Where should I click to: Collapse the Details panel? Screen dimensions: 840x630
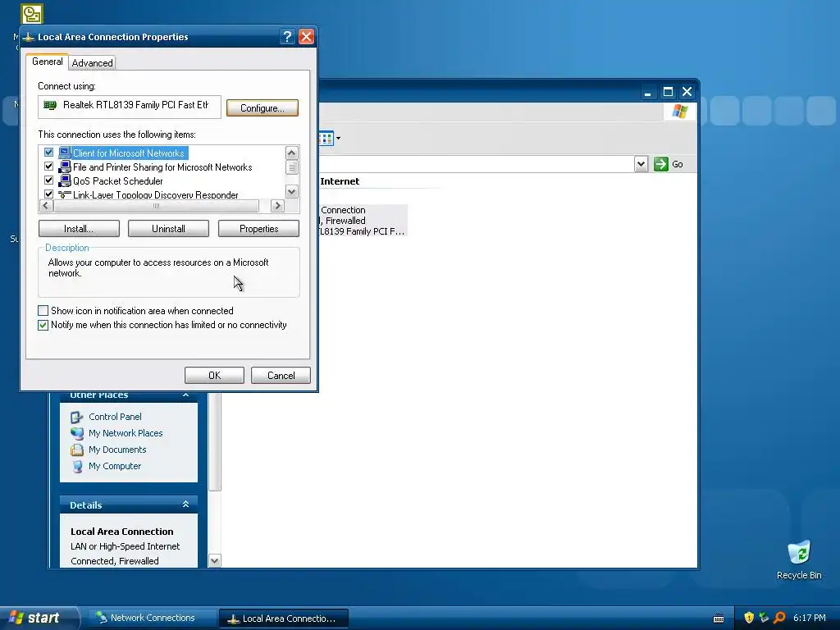tap(185, 504)
